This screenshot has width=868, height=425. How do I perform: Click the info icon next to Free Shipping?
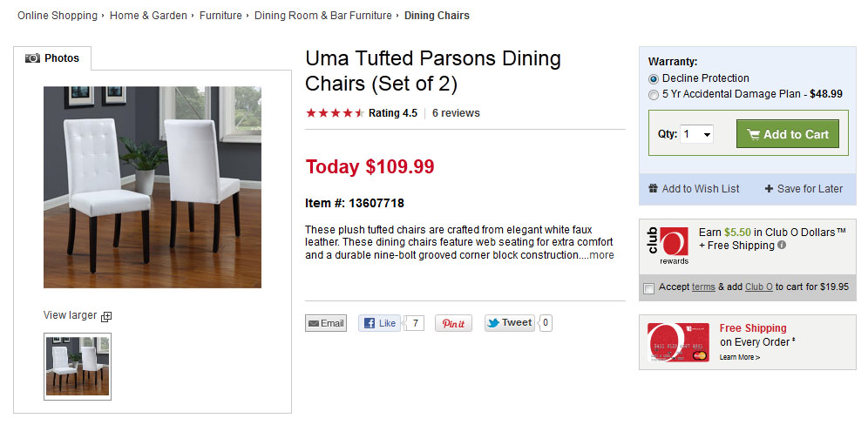tap(781, 245)
